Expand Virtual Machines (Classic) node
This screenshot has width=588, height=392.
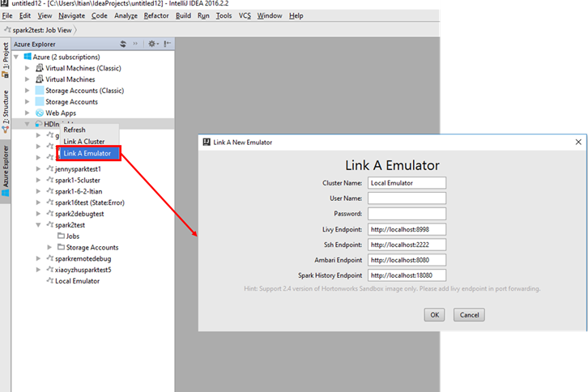27,68
